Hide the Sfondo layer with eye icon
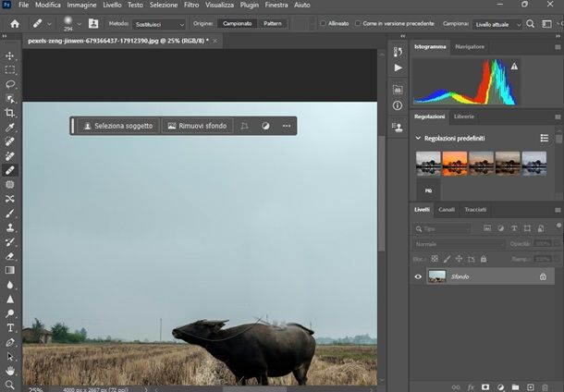The height and width of the screenshot is (392, 564). (418, 276)
